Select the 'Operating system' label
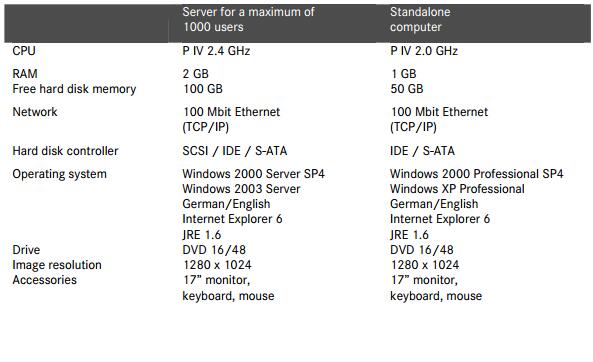The width and height of the screenshot is (593, 362). 59,174
